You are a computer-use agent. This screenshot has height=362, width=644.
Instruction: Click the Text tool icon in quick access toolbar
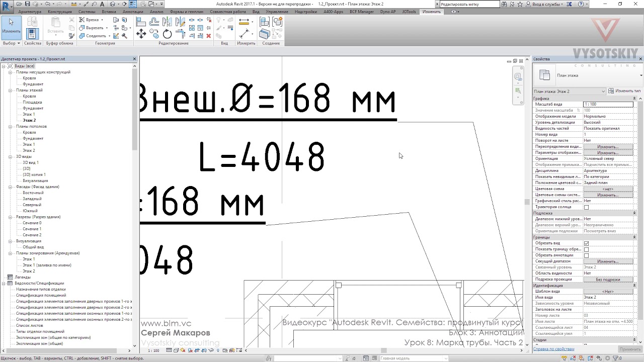(102, 4)
